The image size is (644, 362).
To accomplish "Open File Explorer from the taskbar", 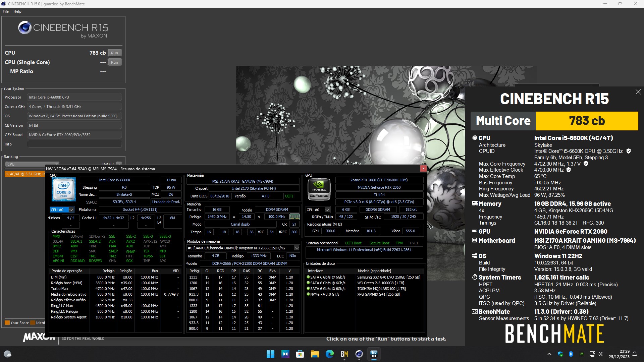I will pyautogui.click(x=315, y=354).
